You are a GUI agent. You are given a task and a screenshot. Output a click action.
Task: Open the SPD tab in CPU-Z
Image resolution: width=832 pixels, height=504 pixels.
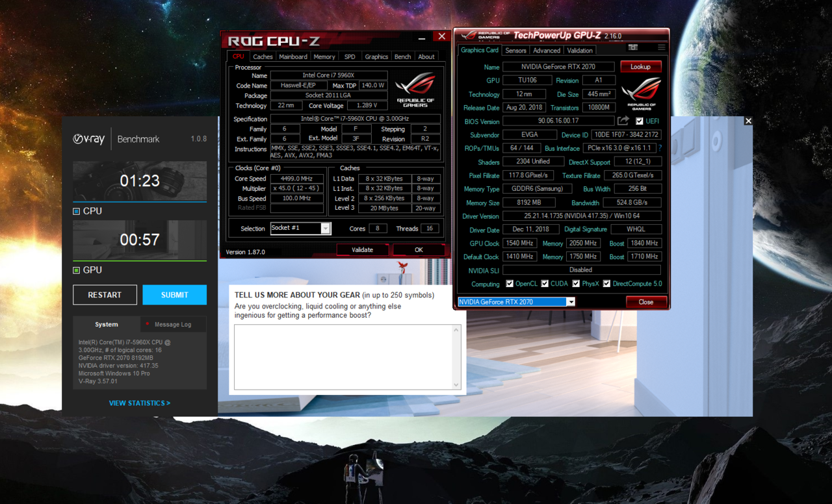[x=350, y=57]
